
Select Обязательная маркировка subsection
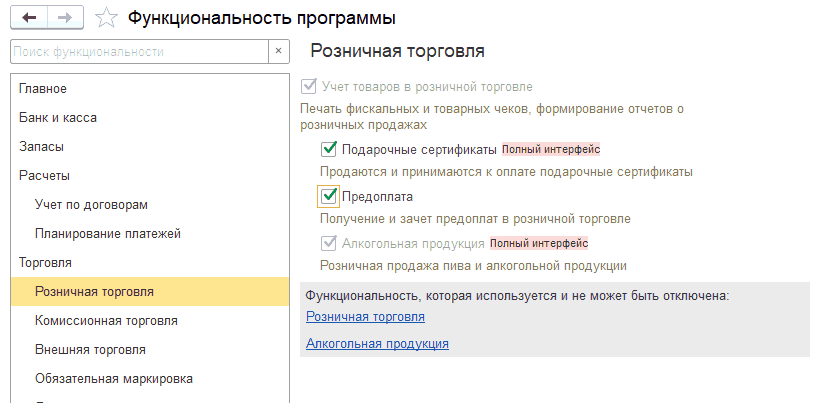click(113, 379)
